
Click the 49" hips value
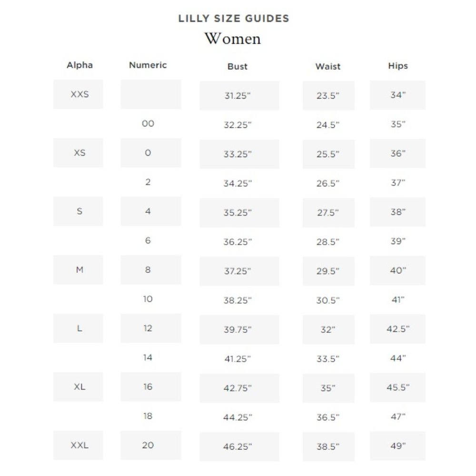(x=397, y=446)
